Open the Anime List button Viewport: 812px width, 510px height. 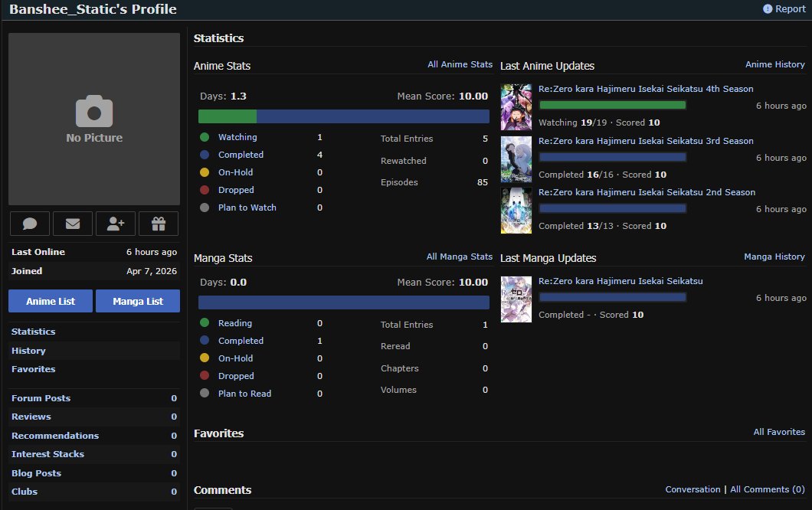51,301
